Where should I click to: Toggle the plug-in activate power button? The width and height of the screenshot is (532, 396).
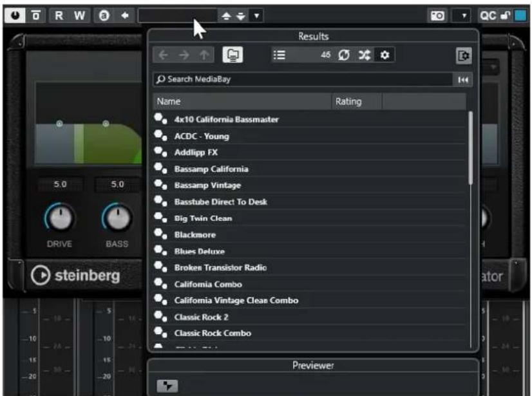pyautogui.click(x=15, y=15)
